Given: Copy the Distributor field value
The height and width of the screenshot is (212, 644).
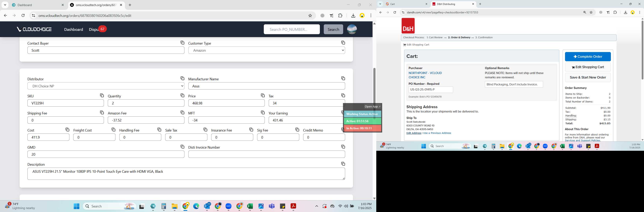Looking at the screenshot, I should [182, 79].
